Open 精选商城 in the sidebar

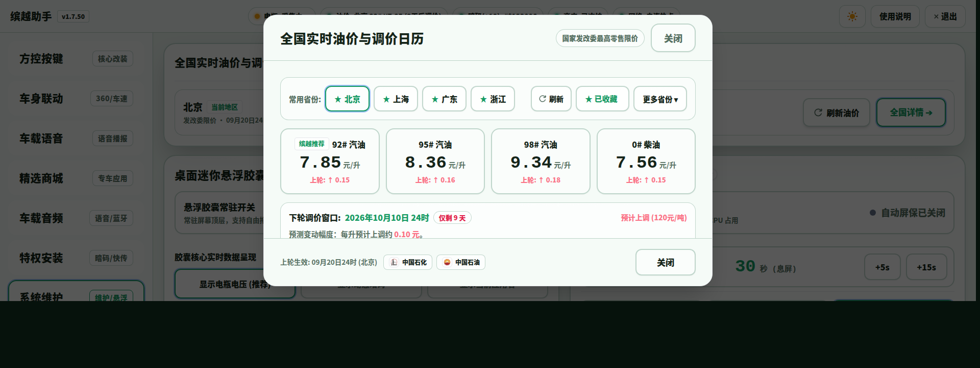click(76, 178)
